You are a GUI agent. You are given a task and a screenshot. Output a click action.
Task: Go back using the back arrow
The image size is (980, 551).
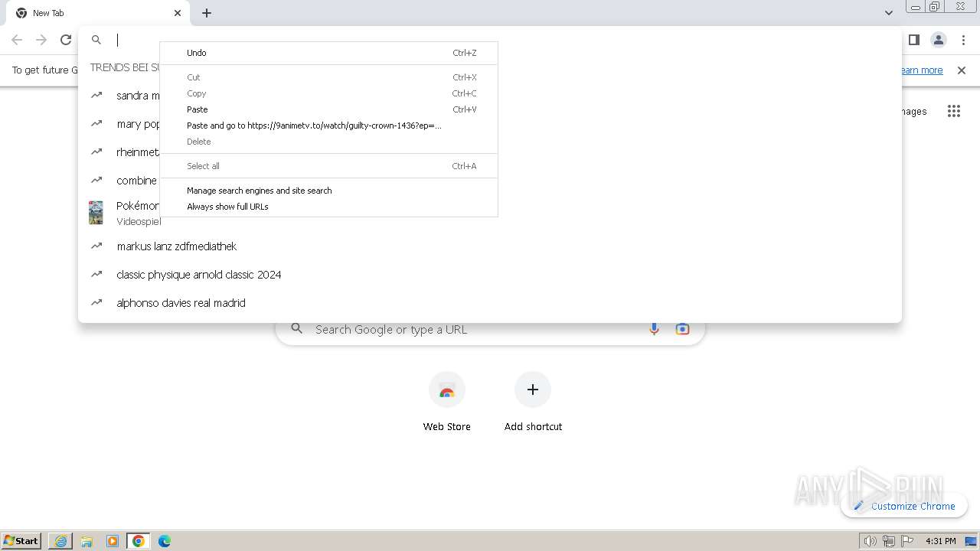(x=17, y=40)
